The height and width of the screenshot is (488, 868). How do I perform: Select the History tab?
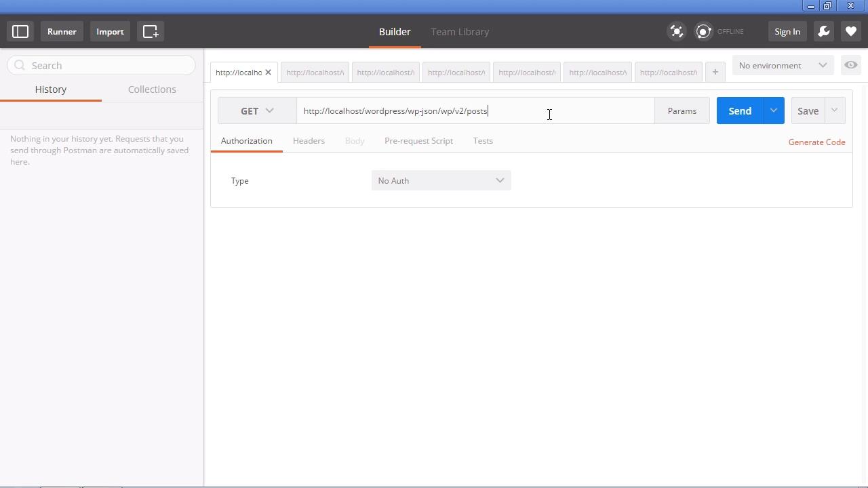coord(51,89)
